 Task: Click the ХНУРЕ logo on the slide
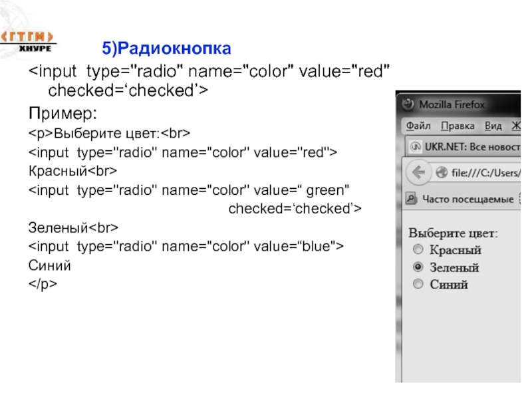pos(28,40)
